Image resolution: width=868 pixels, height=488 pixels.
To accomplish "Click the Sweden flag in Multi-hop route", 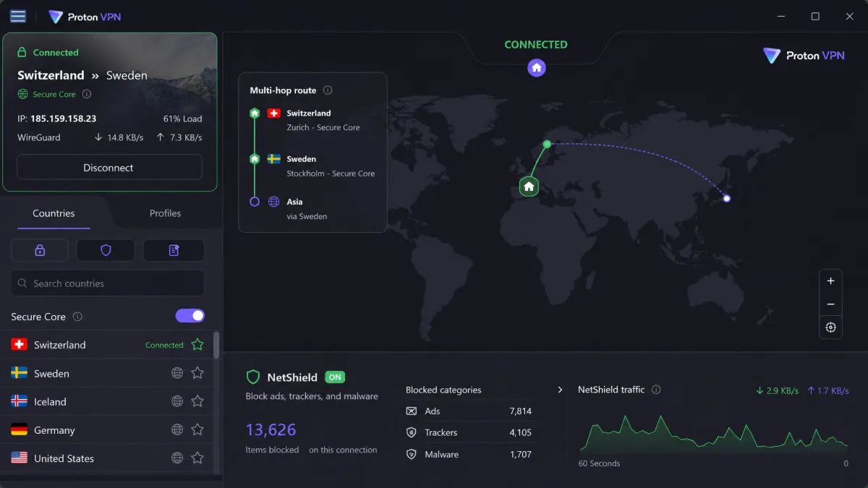I will coord(274,159).
